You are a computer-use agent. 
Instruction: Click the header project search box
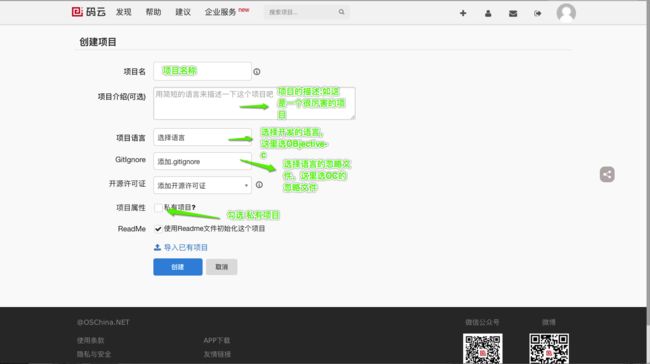click(x=307, y=12)
